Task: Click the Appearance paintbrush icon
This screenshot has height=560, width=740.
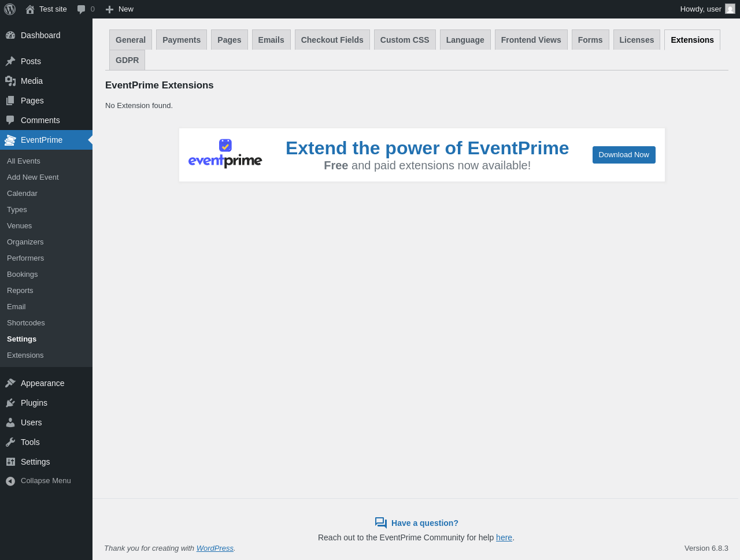Action: coord(10,383)
